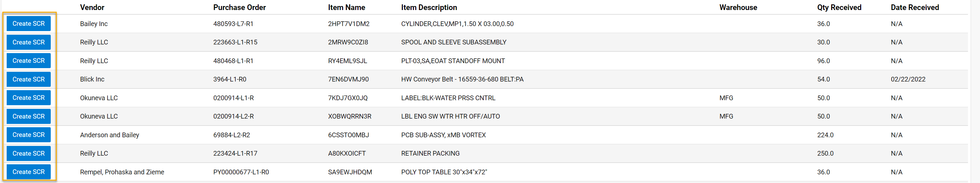Screen dimensions: 980x183
Task: Create SCR for Blick Inc row
Action: tap(28, 79)
